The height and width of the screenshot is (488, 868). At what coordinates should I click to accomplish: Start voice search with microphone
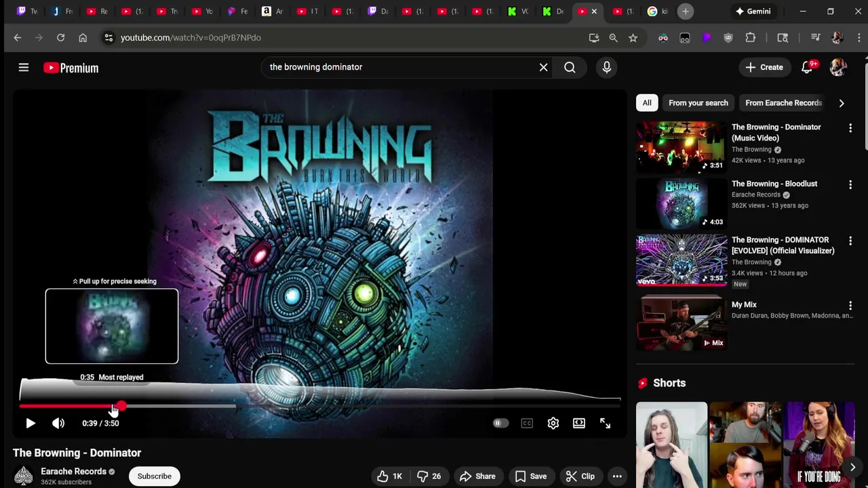[606, 67]
